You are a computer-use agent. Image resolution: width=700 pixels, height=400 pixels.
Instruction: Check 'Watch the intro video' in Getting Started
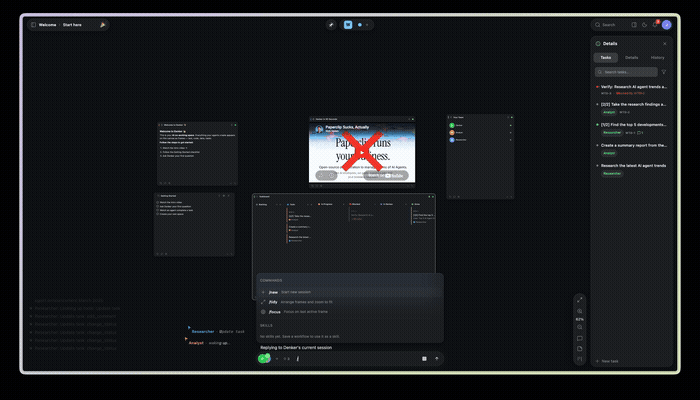158,202
